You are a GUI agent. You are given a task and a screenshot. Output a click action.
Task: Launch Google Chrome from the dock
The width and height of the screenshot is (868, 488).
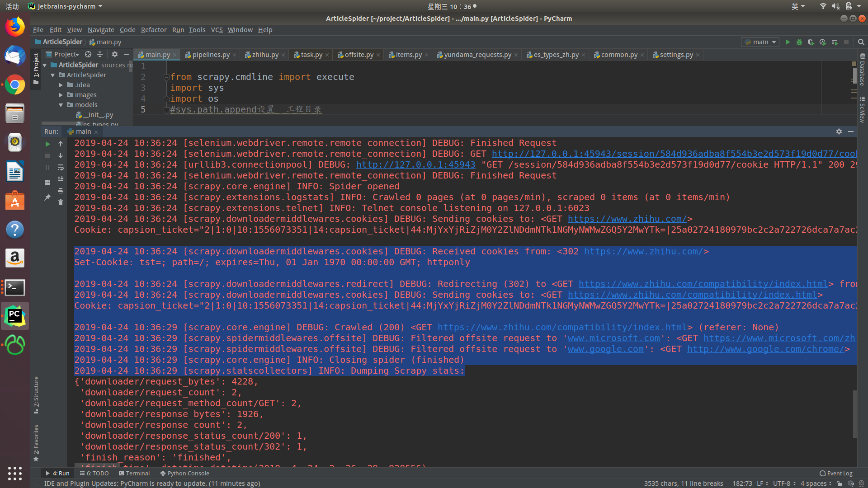15,84
